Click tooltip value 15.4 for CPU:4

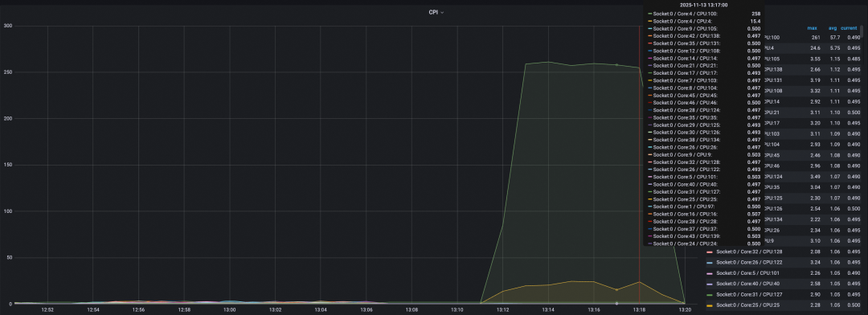click(755, 21)
